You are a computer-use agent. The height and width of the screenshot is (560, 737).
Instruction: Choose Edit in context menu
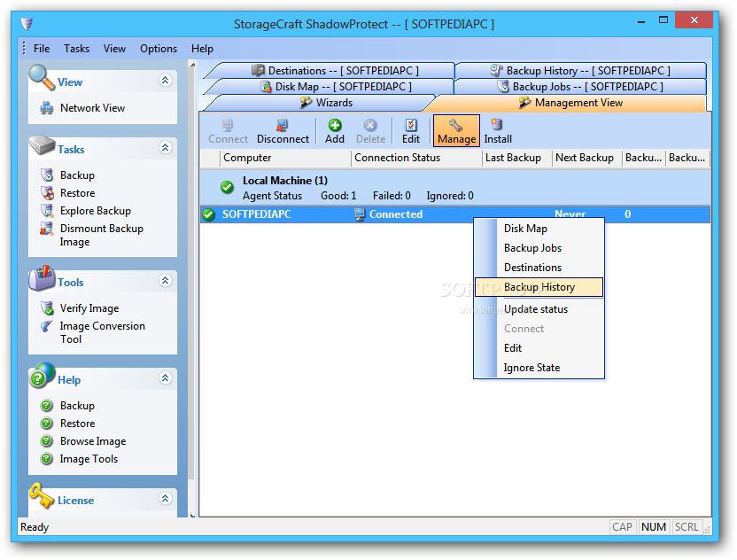(539, 348)
